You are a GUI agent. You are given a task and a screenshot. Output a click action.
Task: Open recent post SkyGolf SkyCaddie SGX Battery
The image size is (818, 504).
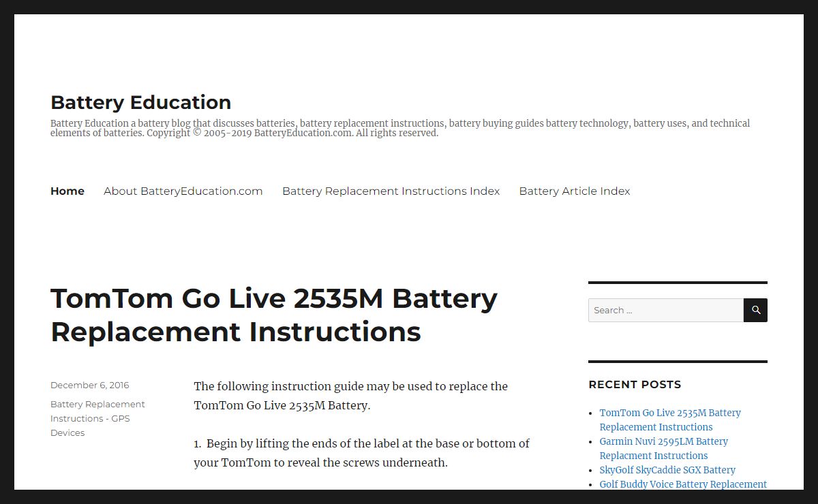pos(667,470)
